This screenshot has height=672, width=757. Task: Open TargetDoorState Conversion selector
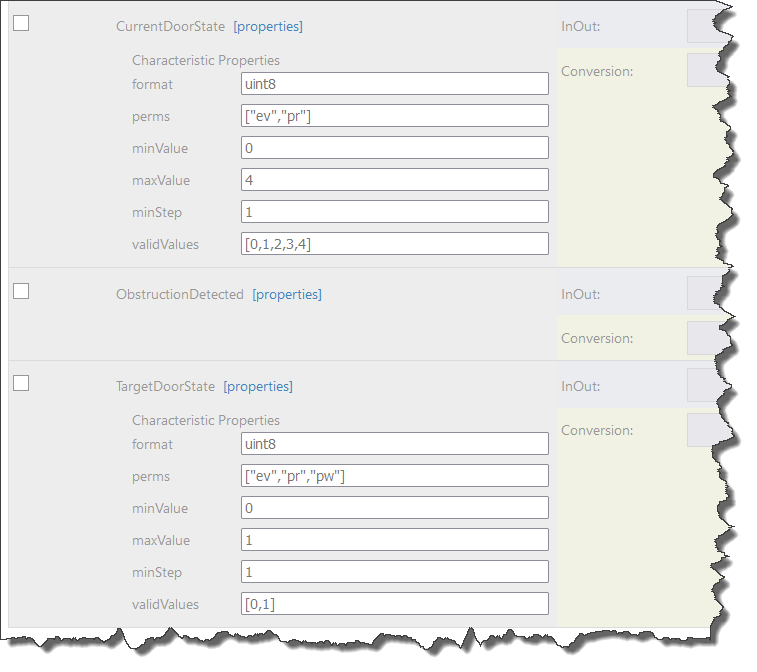tap(706, 430)
